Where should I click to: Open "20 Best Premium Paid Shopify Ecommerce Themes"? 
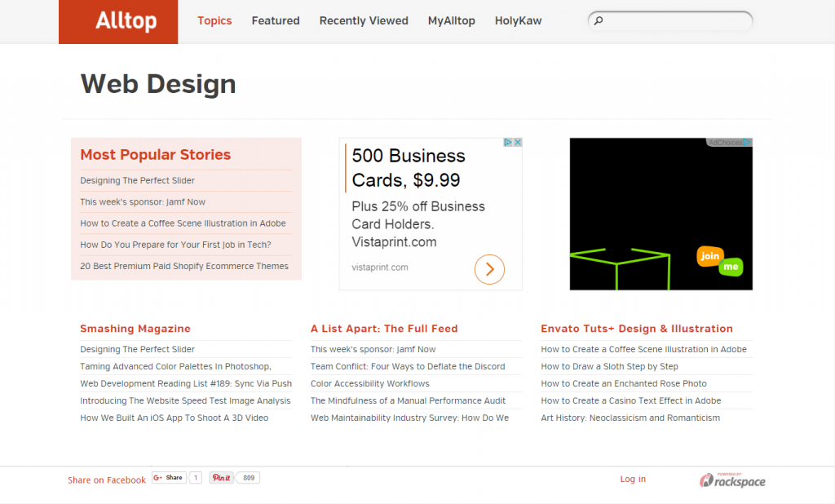184,267
